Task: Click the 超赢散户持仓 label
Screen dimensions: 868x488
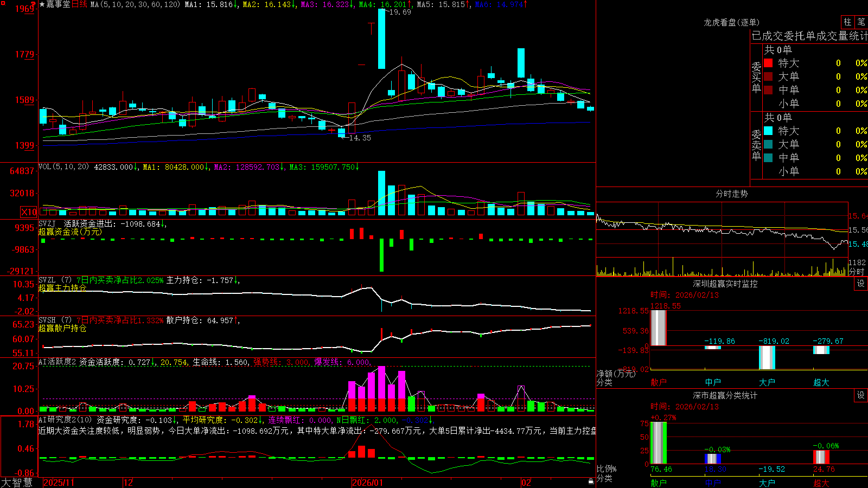Action: click(x=62, y=328)
